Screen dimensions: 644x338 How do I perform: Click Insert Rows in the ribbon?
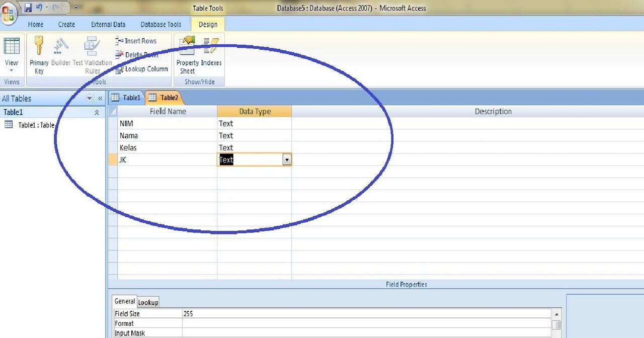pos(136,41)
